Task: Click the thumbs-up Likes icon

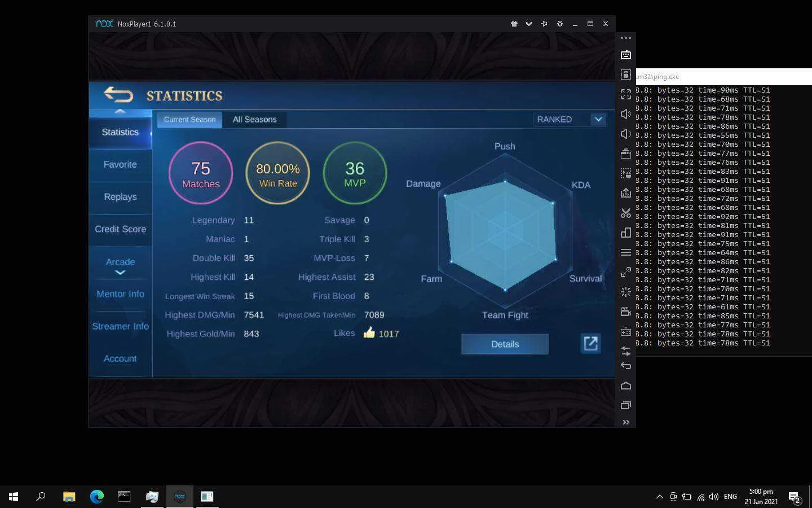Action: point(369,332)
